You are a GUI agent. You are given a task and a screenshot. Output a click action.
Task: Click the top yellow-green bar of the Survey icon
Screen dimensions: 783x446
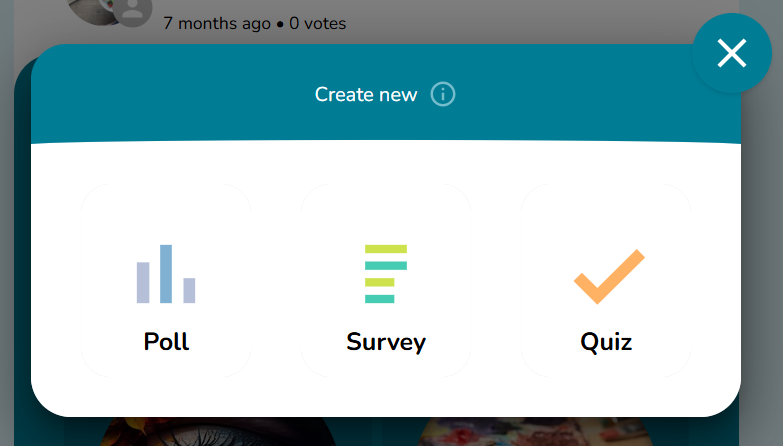coord(386,249)
